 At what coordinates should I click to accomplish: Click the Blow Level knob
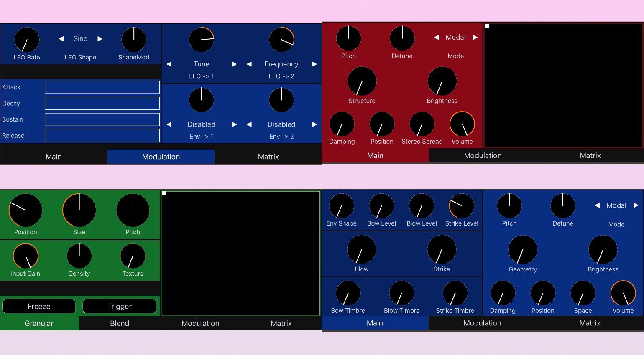(x=422, y=206)
